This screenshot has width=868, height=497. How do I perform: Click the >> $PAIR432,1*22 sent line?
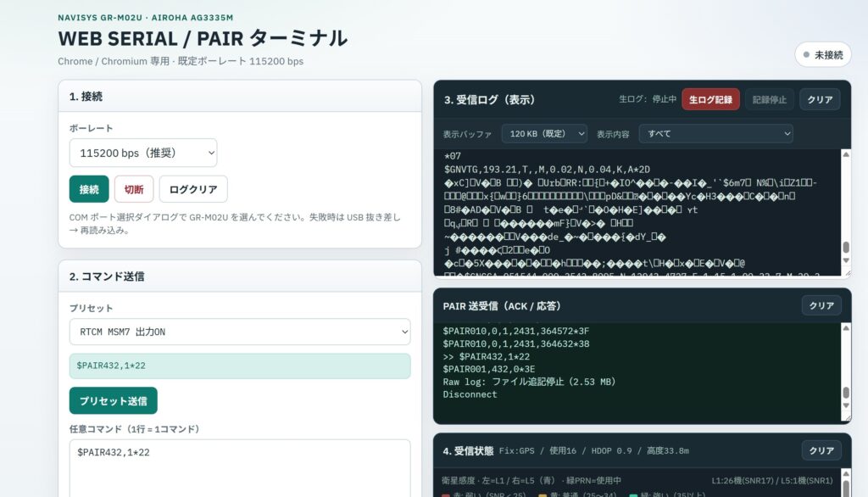pos(486,357)
